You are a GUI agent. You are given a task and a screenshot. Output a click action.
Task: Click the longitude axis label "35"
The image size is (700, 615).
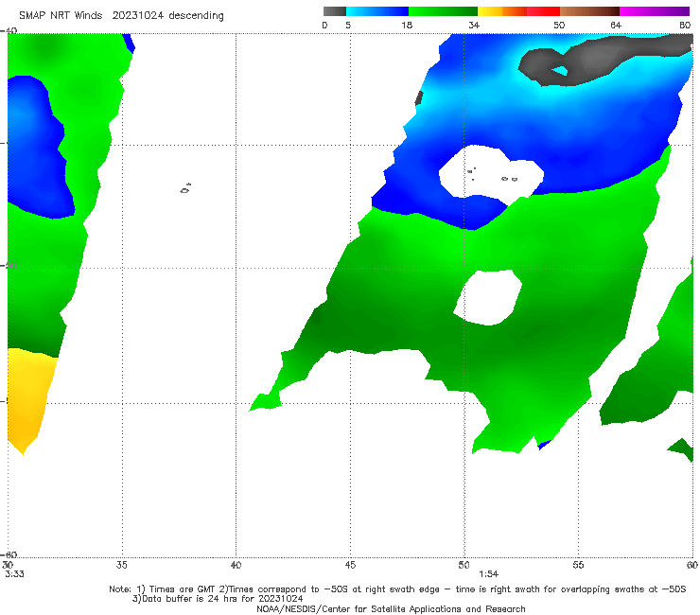click(x=121, y=565)
